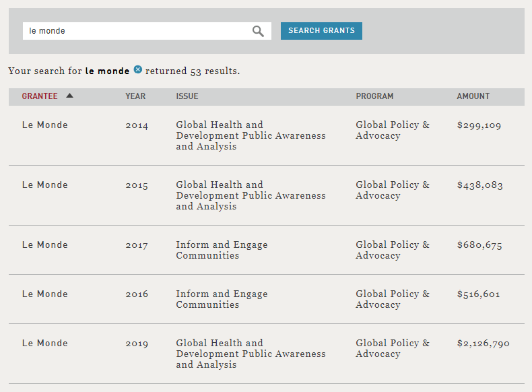Select the Le Monde 2016 grant entry

pos(45,294)
